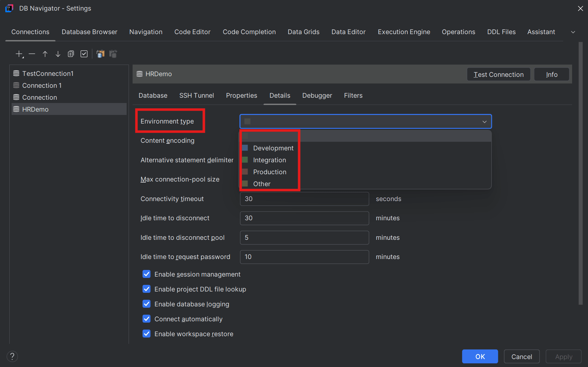Viewport: 588px width, 367px height.
Task: Move connection up with up arrow
Action: click(x=45, y=54)
